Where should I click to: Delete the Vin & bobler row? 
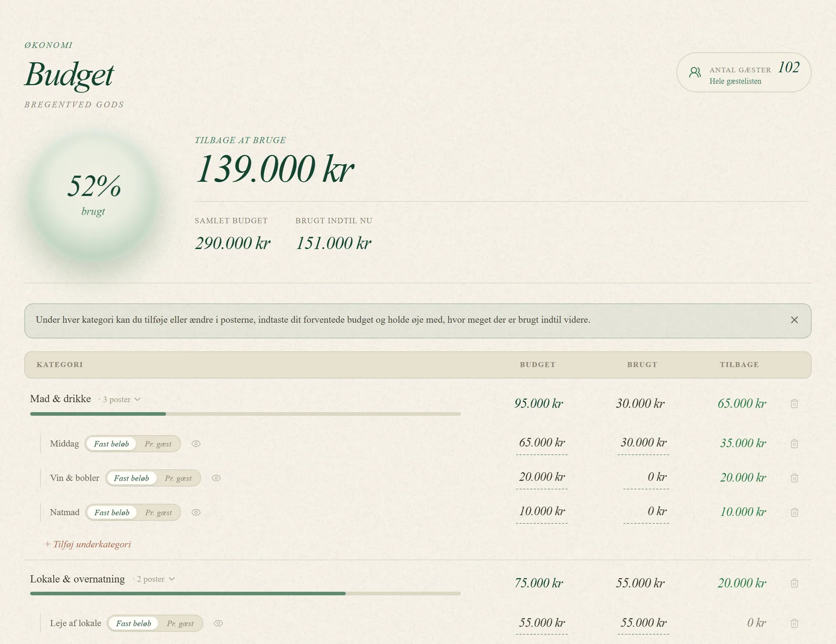pos(794,478)
